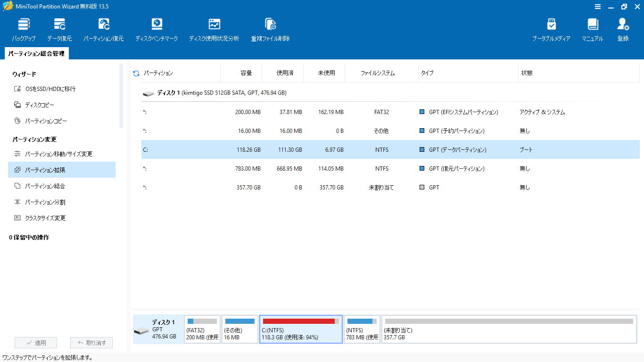Launch 重複ファイル削除 duplicate finder
The width and height of the screenshot is (644, 362).
pyautogui.click(x=270, y=30)
